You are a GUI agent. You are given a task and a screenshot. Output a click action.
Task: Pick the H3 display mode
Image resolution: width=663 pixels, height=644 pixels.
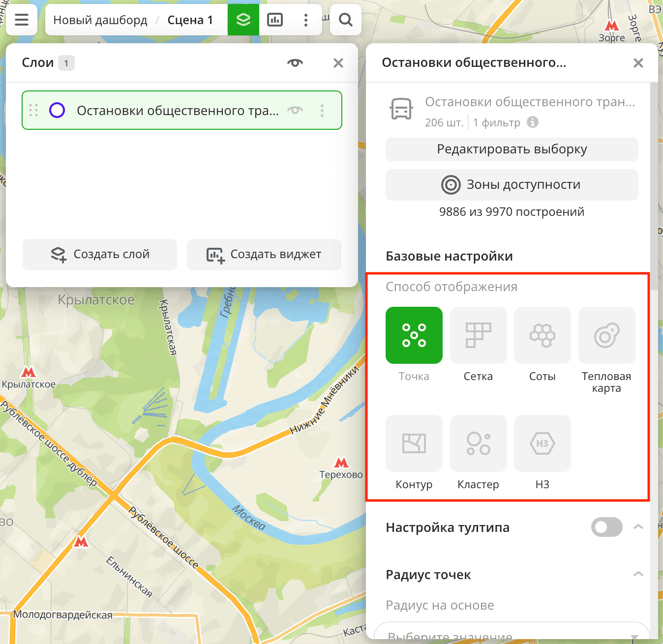(542, 444)
